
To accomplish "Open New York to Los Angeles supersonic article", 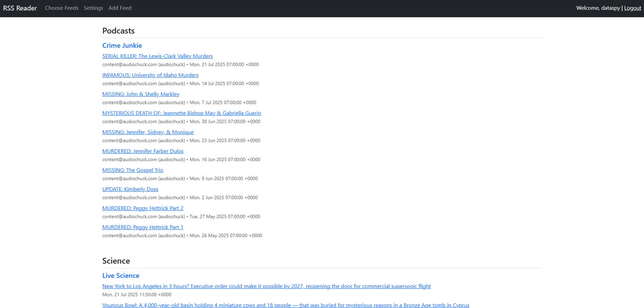I will point(266,286).
